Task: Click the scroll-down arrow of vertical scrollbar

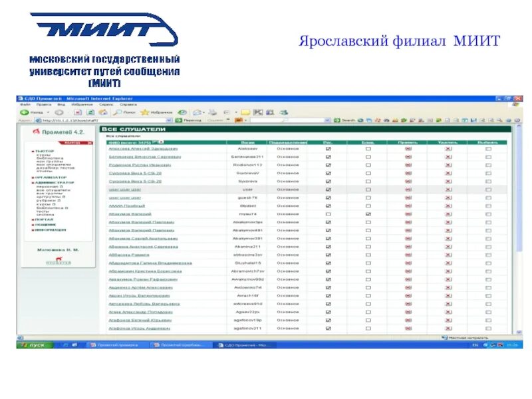Action: coord(519,332)
